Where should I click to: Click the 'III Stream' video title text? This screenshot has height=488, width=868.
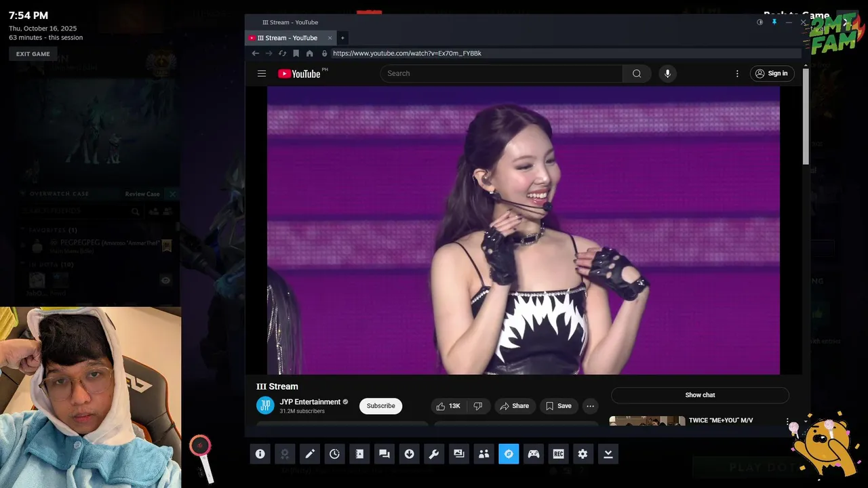click(277, 386)
